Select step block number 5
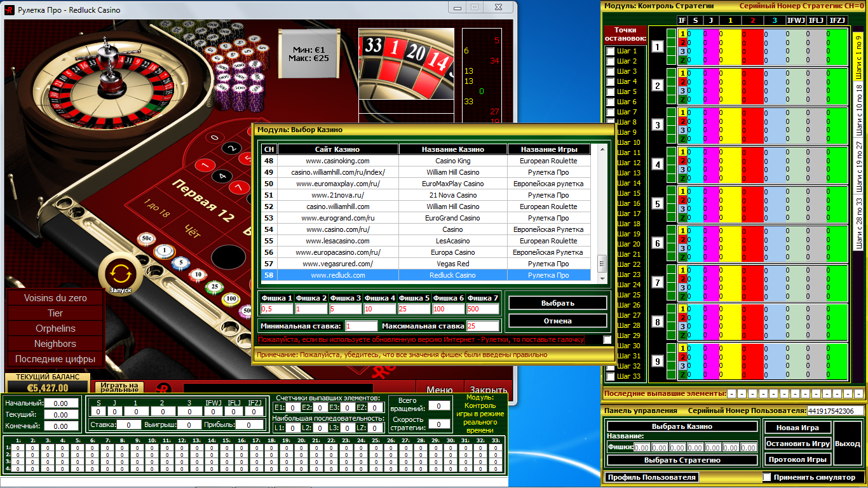This screenshot has width=868, height=488. 658,204
